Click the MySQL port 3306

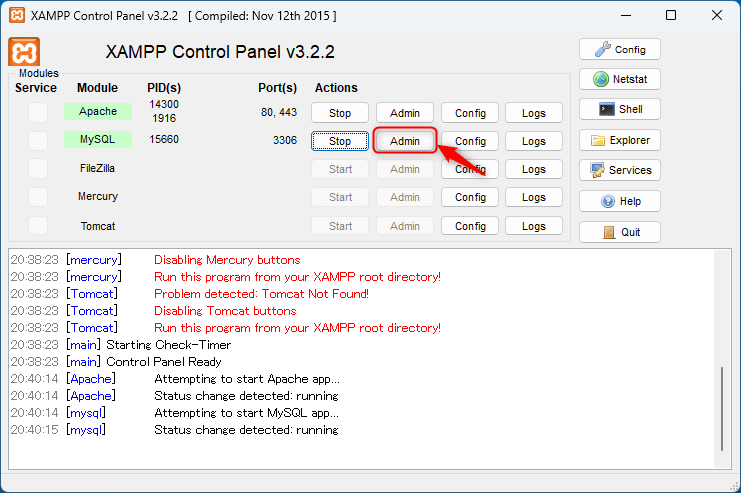tap(285, 140)
